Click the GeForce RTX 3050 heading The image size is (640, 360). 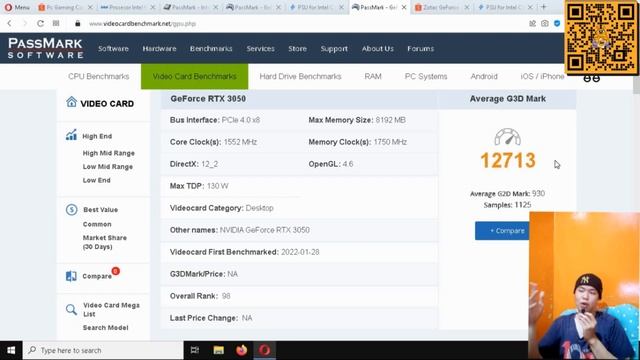(208, 99)
